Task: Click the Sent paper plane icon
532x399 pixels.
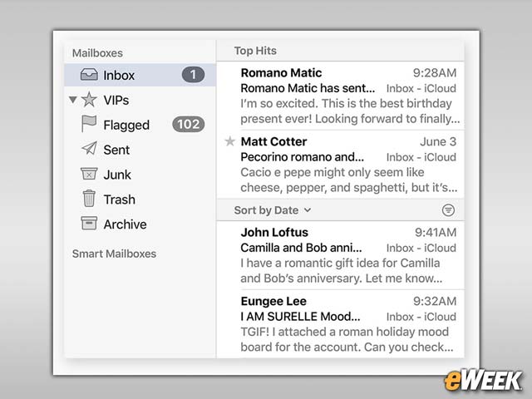Action: [x=89, y=148]
